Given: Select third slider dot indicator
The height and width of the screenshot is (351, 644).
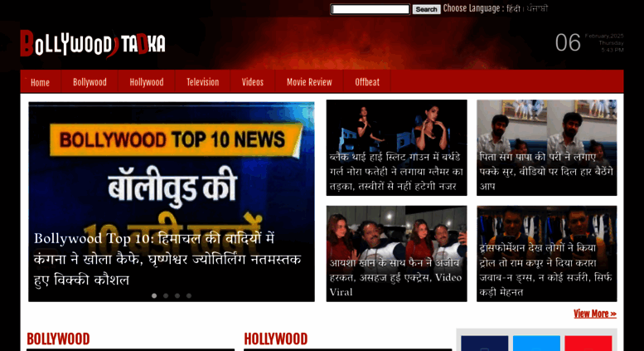Looking at the screenshot, I should pyautogui.click(x=177, y=295).
